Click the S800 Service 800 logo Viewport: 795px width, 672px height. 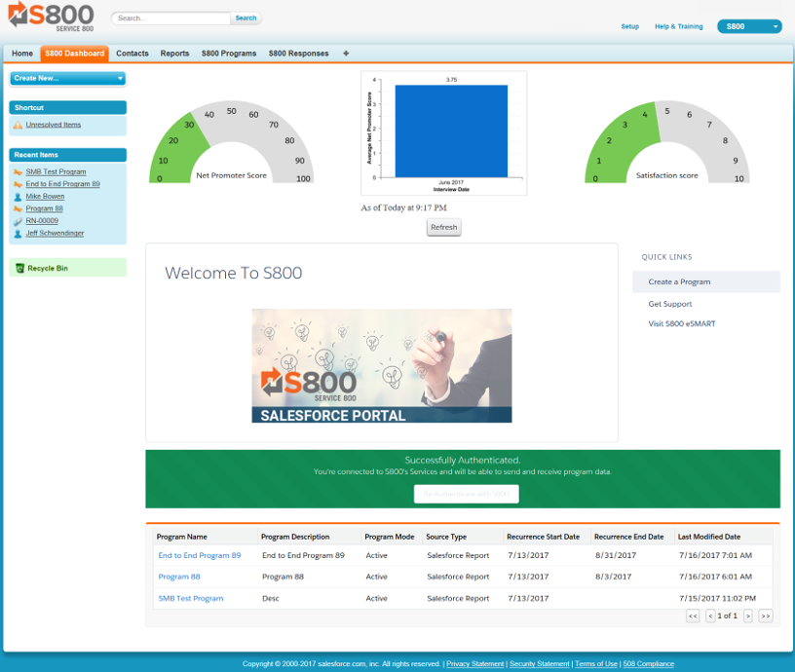[x=52, y=17]
